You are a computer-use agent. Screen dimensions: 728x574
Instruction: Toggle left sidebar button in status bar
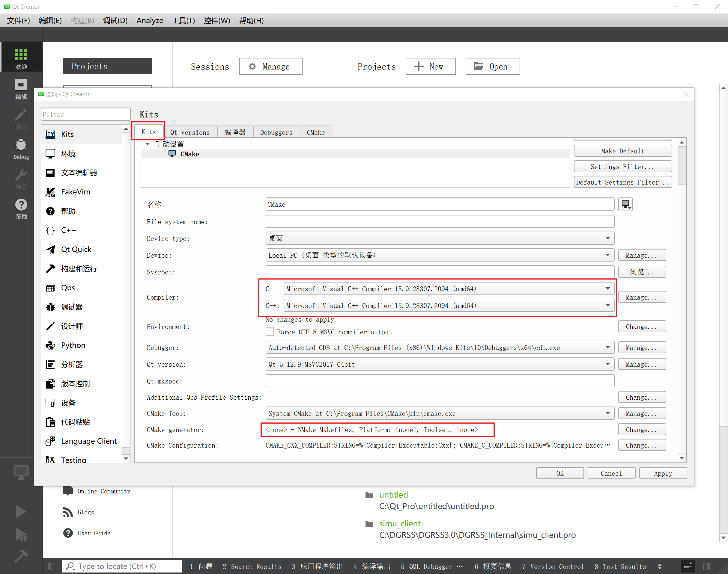51,566
